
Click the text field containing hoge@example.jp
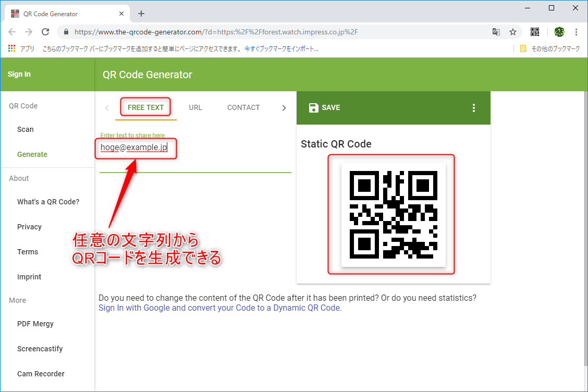tap(136, 149)
